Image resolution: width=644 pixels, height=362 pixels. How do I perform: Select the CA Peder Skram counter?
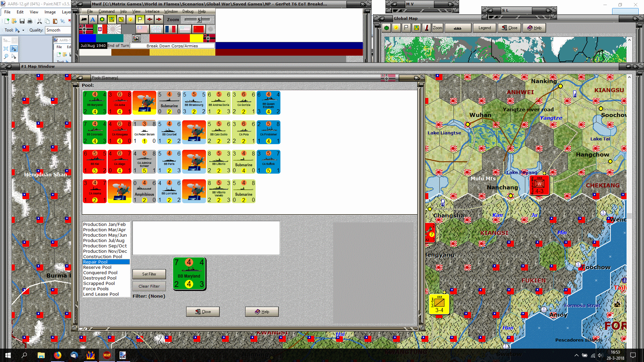(x=144, y=132)
